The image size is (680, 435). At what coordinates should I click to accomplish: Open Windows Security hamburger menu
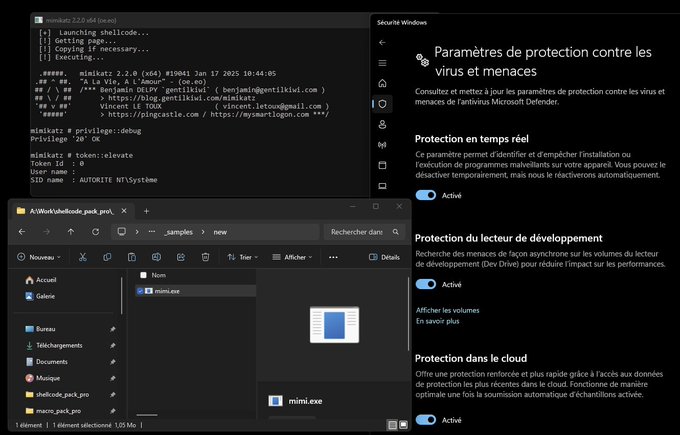coord(382,63)
